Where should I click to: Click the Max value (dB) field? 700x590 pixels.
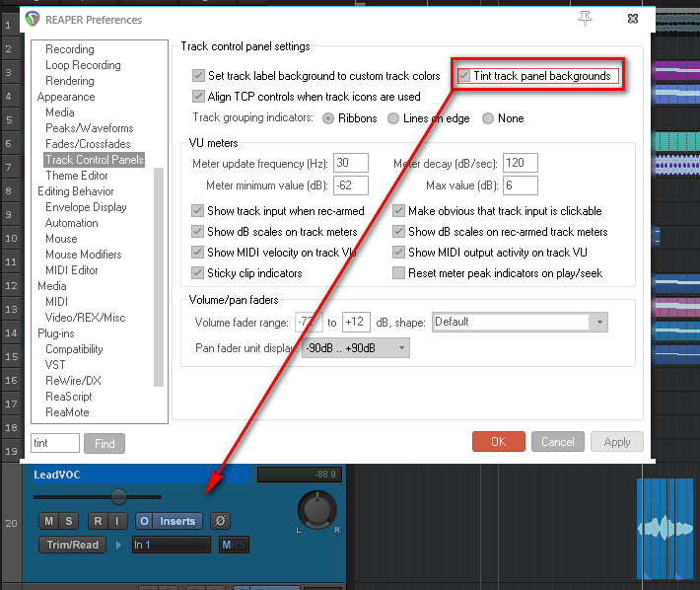point(521,184)
